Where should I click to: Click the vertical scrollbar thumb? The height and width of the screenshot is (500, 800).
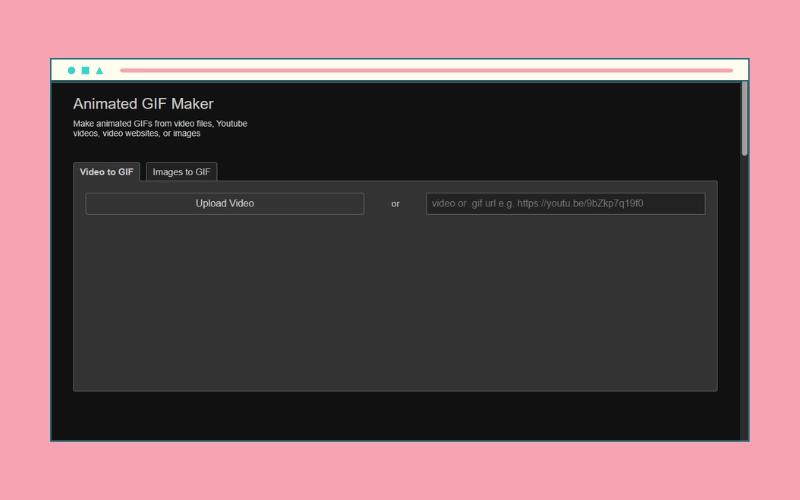pos(744,118)
